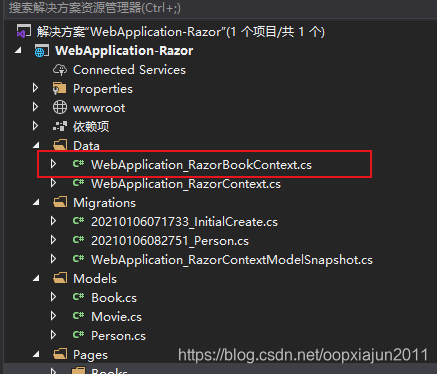Select the Models folder name
The width and height of the screenshot is (437, 374).
[x=95, y=279]
